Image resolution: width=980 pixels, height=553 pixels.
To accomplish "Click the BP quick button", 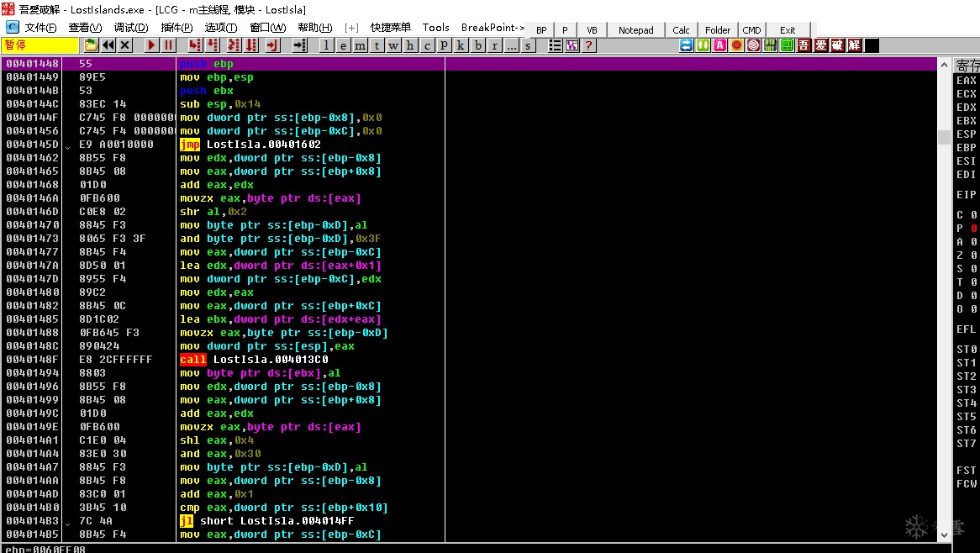I will pos(541,30).
